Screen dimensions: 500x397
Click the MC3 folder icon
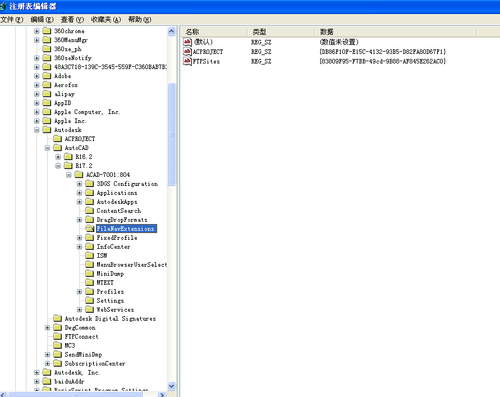pyautogui.click(x=58, y=346)
